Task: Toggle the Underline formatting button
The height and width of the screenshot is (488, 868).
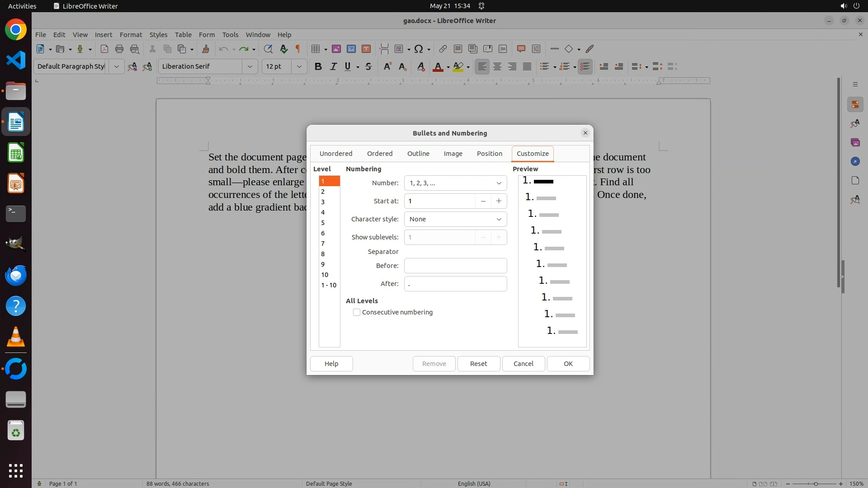Action: click(x=348, y=66)
